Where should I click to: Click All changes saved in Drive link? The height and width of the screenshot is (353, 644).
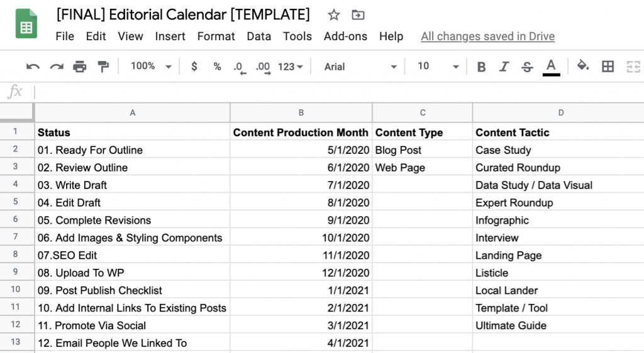coord(487,36)
